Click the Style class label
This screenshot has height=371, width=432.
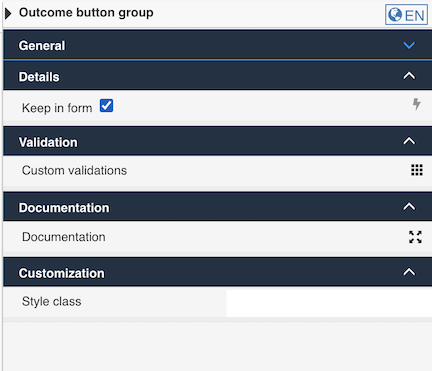(52, 302)
